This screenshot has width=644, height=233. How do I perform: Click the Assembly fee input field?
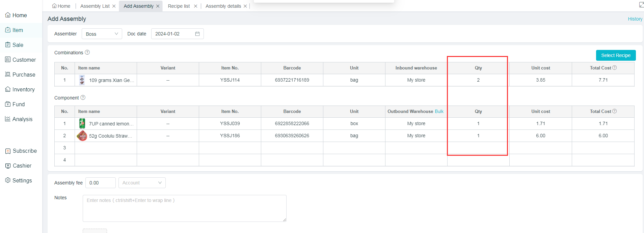[100, 183]
